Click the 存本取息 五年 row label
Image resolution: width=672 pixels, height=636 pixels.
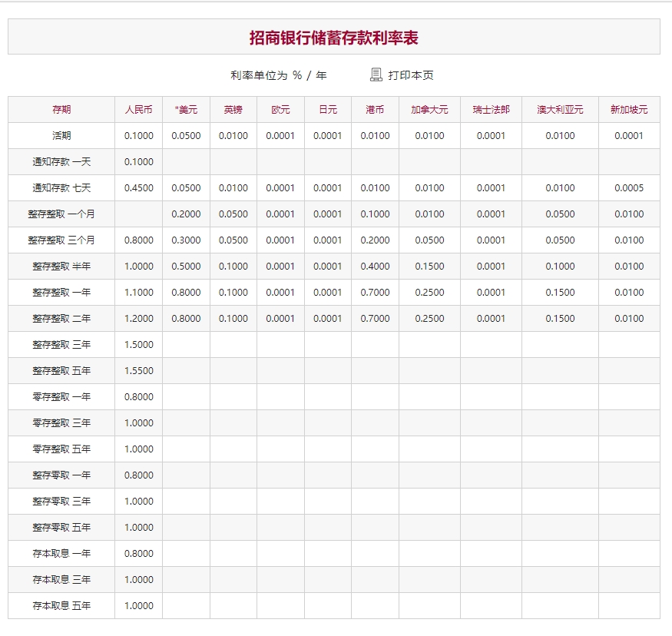click(61, 606)
